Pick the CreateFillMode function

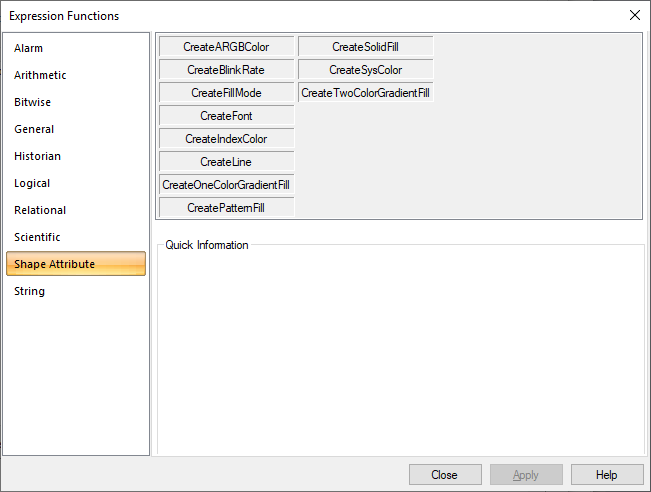pyautogui.click(x=226, y=93)
